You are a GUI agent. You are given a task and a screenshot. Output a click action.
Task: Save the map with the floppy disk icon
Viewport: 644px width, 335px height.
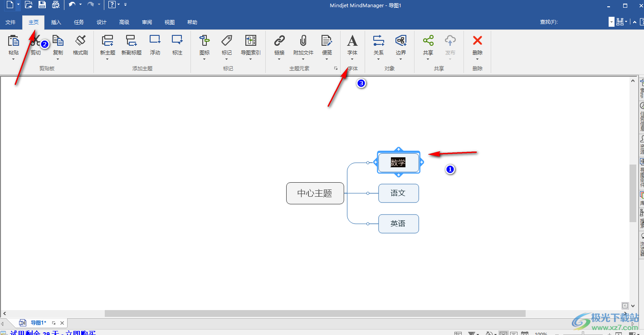[42, 5]
